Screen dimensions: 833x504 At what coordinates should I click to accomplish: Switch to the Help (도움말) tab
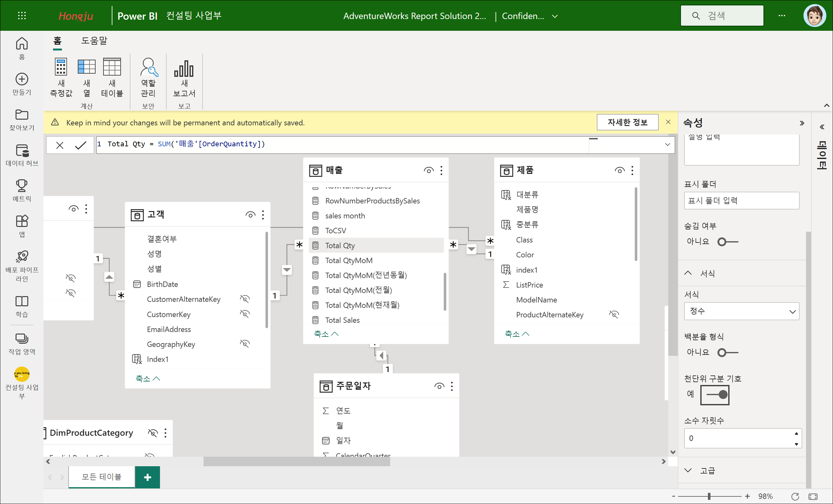coord(94,41)
